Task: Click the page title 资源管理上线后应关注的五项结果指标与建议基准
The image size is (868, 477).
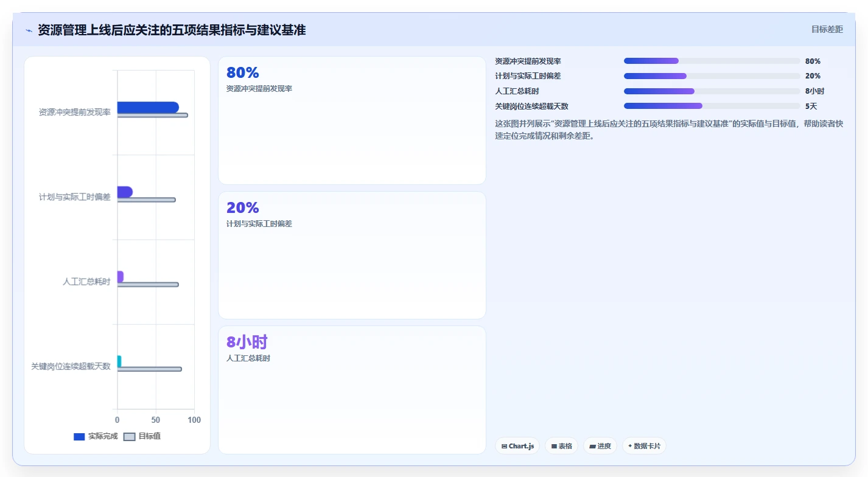Action: click(172, 30)
